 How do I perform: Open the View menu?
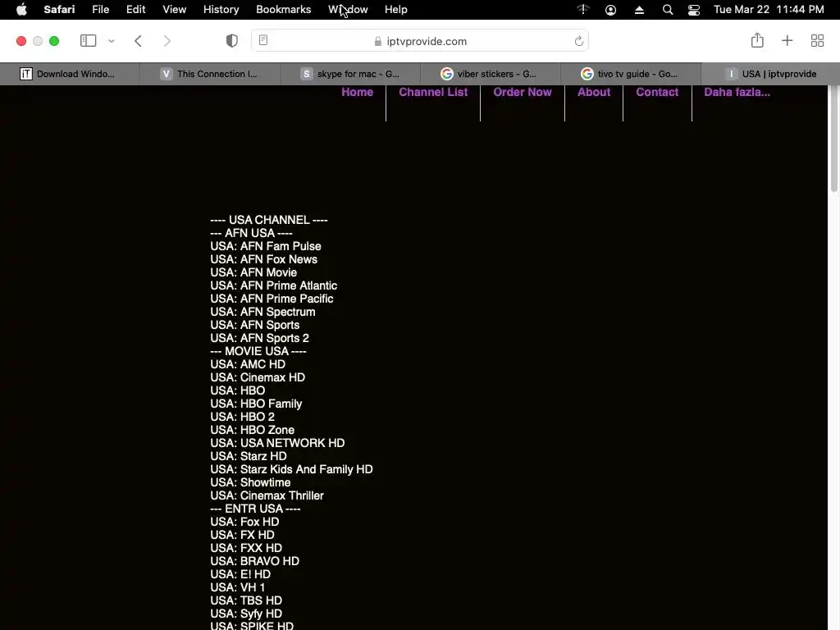click(174, 10)
